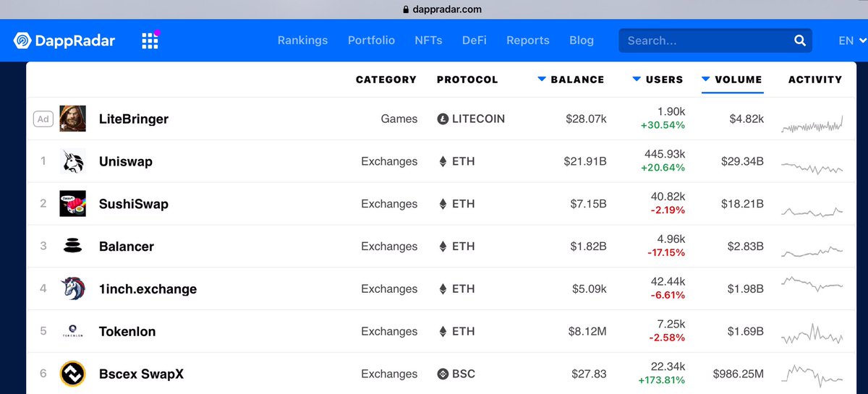
Task: Open the EN language dropdown
Action: 851,40
